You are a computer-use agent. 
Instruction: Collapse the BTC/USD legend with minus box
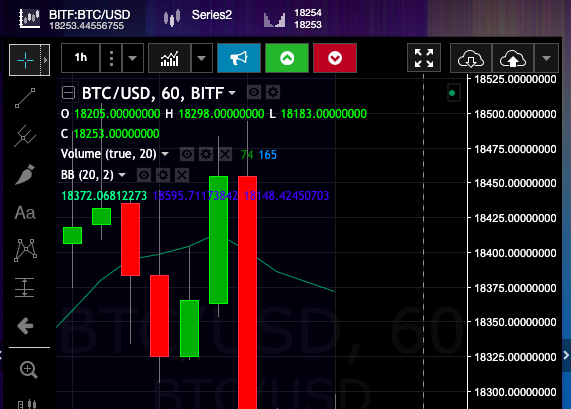click(68, 93)
